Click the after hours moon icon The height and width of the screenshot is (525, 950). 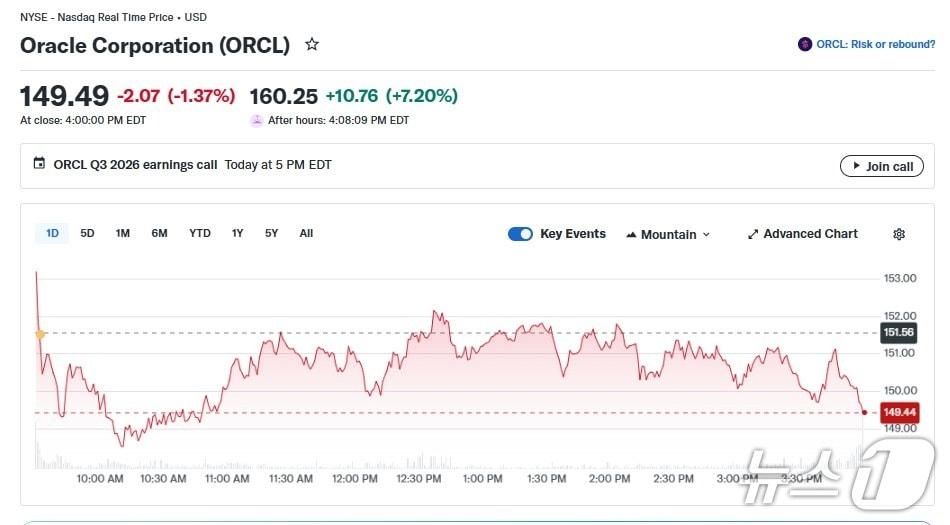point(257,121)
